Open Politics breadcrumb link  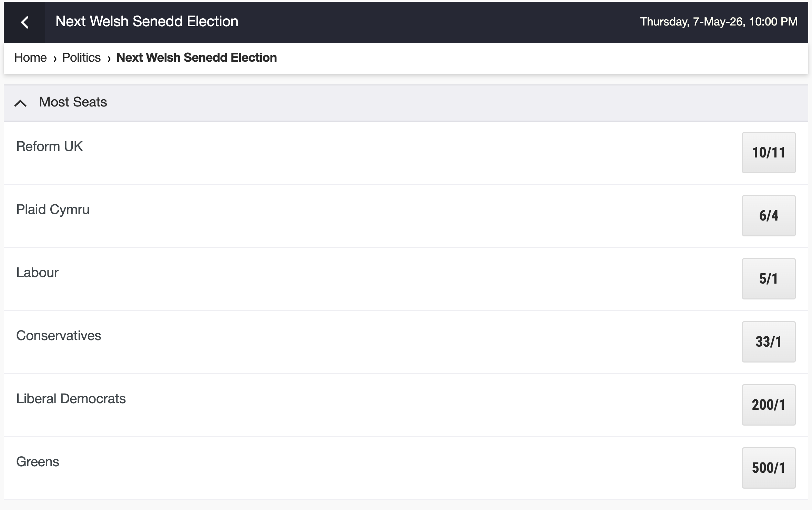[x=81, y=58]
